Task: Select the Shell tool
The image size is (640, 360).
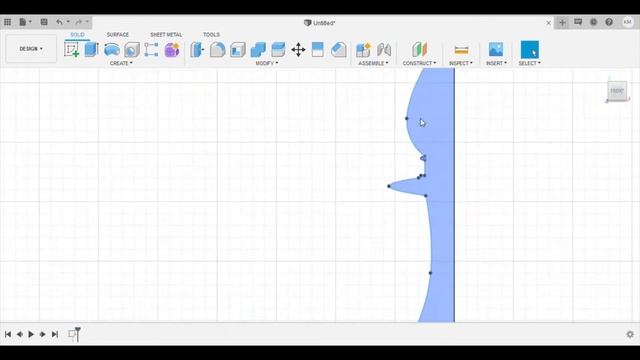Action: coord(238,50)
